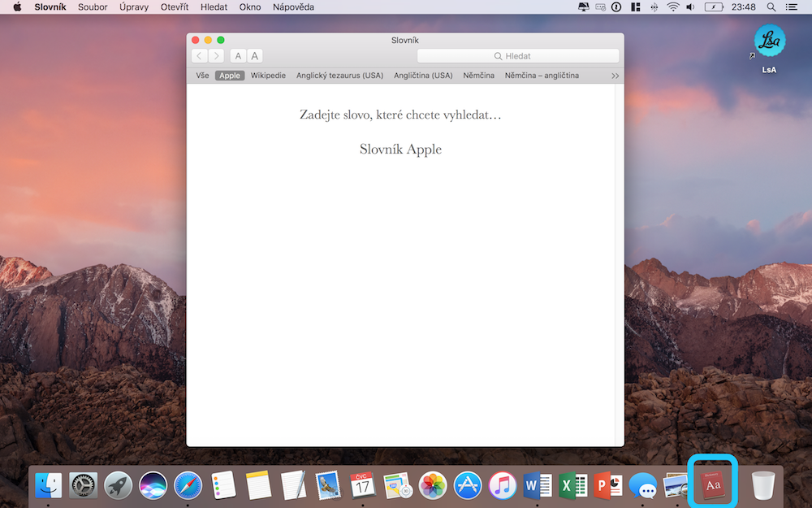Open Maps from the Dock
The width and height of the screenshot is (812, 508).
tap(398, 486)
